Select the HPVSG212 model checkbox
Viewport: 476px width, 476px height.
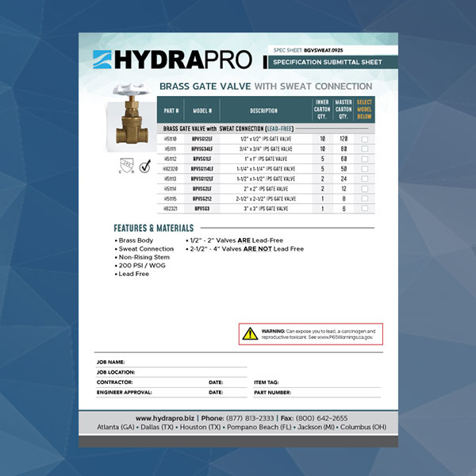(365, 198)
